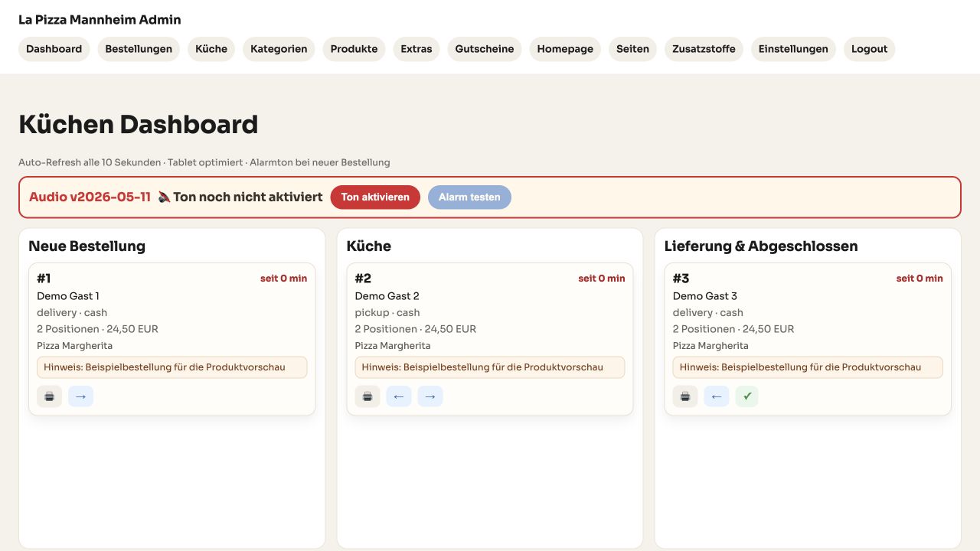The height and width of the screenshot is (551, 980).
Task: Click order number #1 heading
Action: (44, 279)
